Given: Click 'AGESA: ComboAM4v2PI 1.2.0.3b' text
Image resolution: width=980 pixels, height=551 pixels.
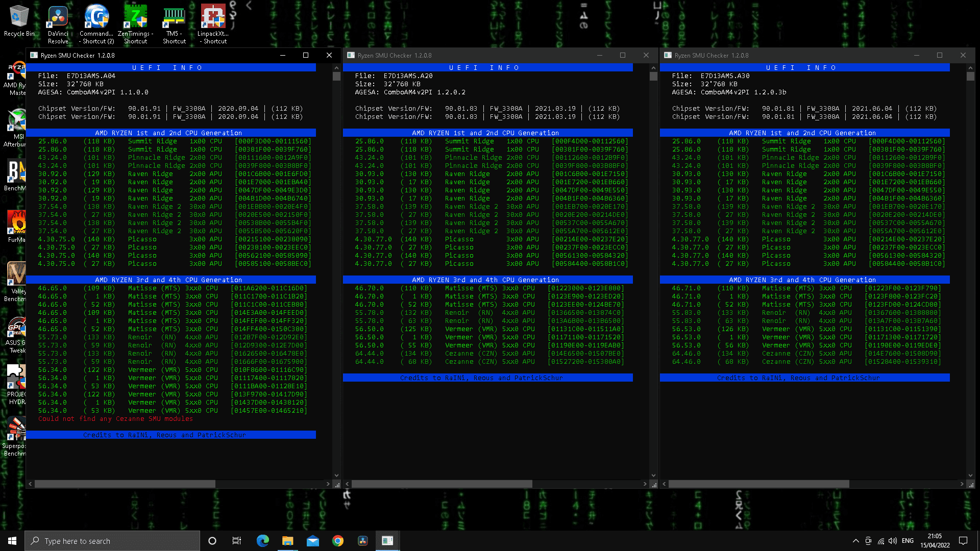Looking at the screenshot, I should (x=729, y=92).
